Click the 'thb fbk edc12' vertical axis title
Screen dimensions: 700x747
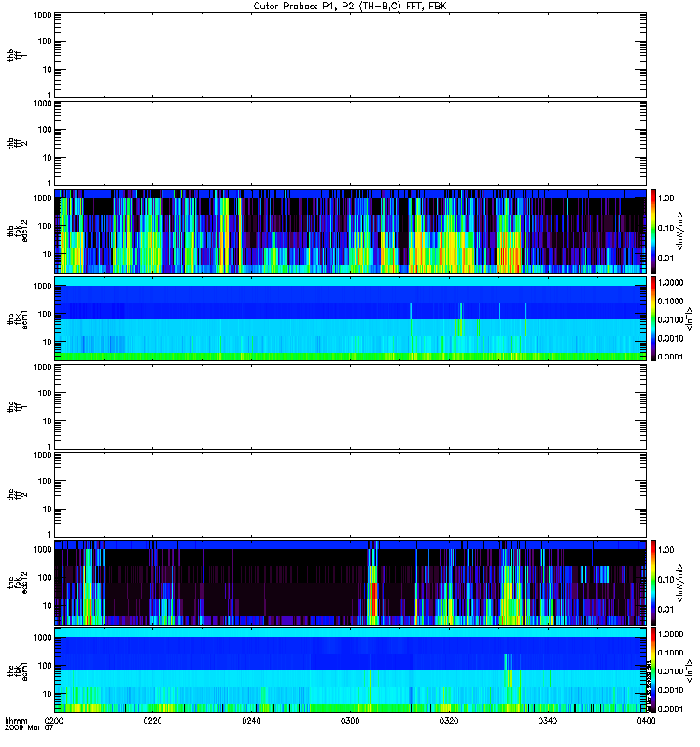coord(18,231)
